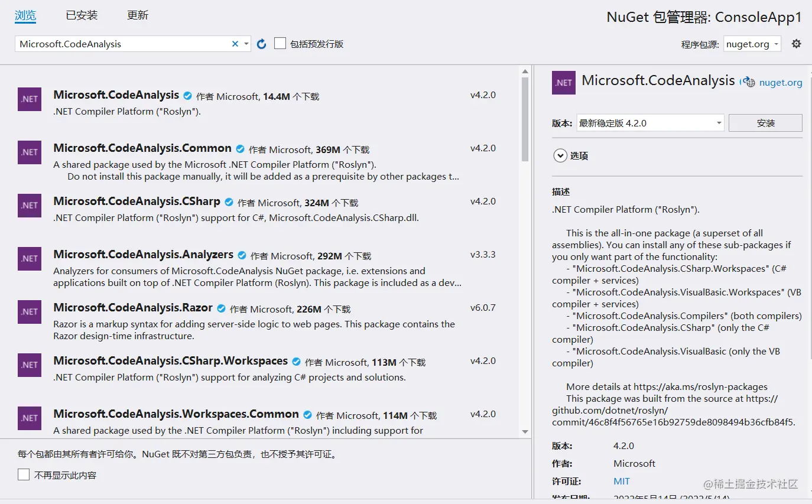812x504 pixels.
Task: Click version v3.3.3 of the Analyzers package
Action: [483, 255]
